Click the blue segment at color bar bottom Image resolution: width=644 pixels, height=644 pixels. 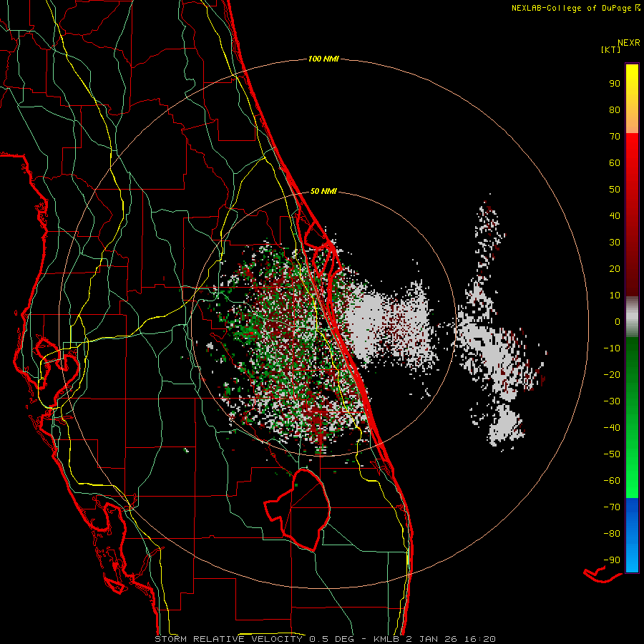pos(632,535)
